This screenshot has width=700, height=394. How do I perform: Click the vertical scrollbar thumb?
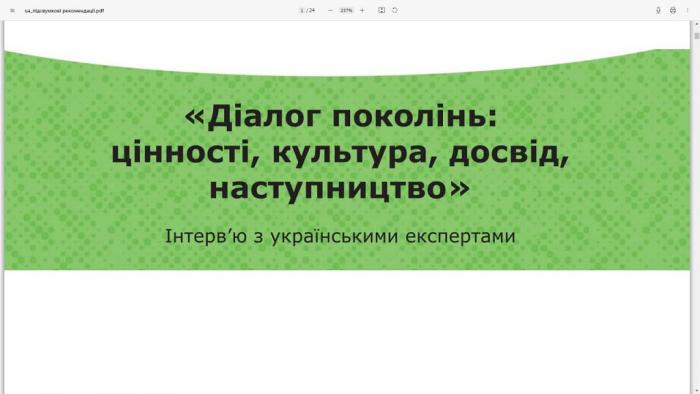pyautogui.click(x=696, y=36)
